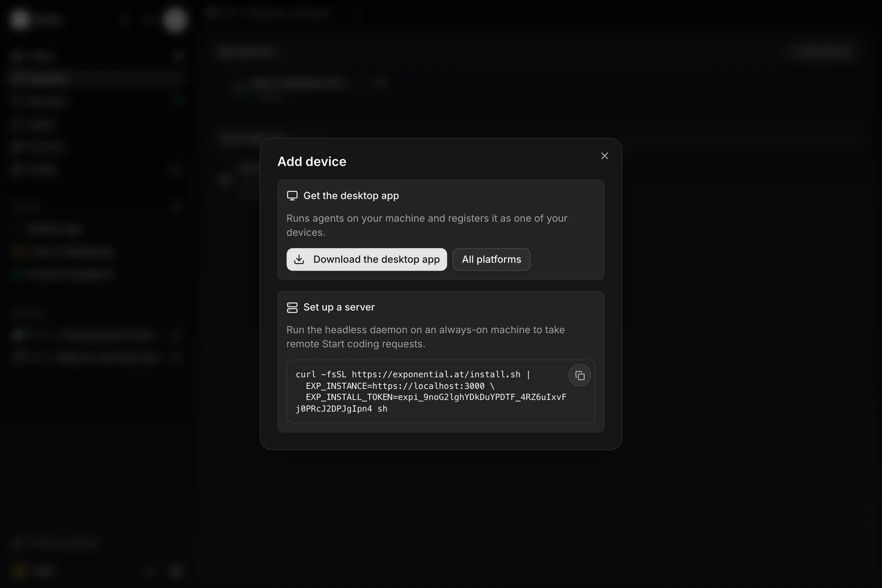Click the curl install command text
Screen dimensions: 882x588
tap(431, 392)
